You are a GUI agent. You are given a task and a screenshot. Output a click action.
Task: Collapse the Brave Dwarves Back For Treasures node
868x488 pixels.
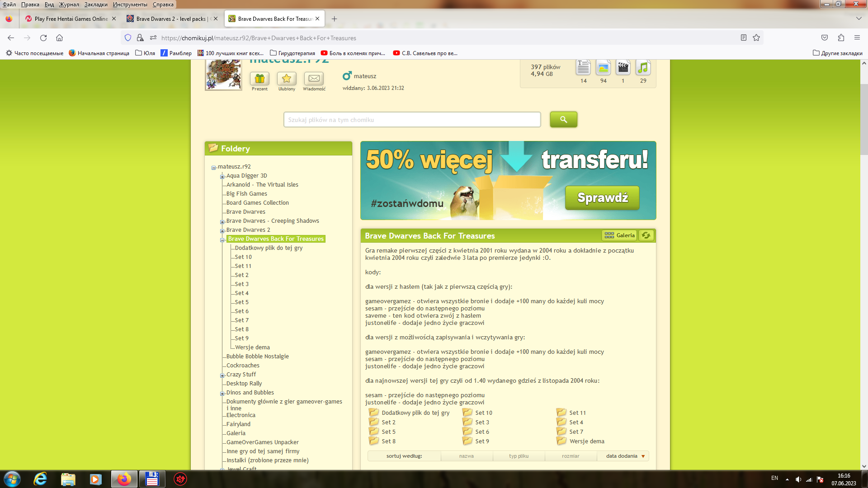tap(222, 240)
